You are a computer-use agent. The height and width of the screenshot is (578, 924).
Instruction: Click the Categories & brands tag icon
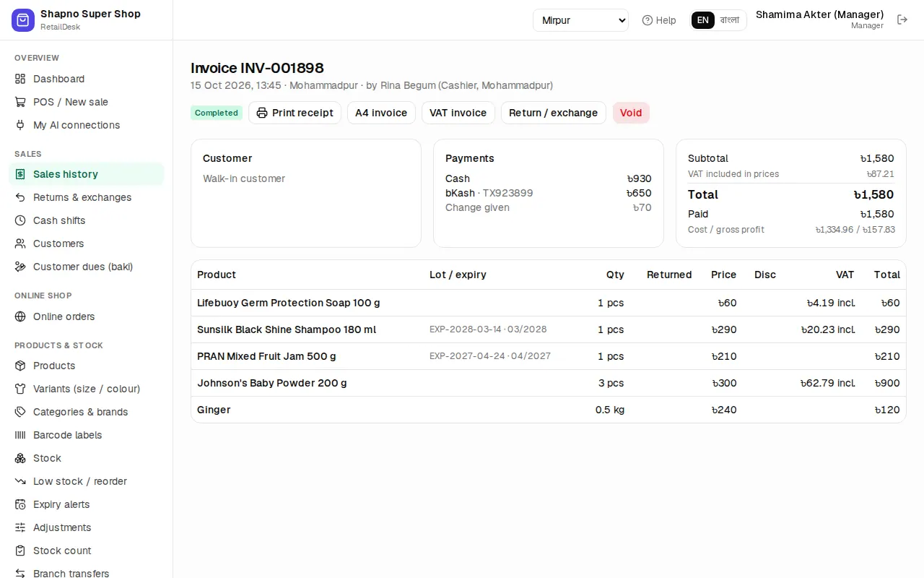coord(20,412)
